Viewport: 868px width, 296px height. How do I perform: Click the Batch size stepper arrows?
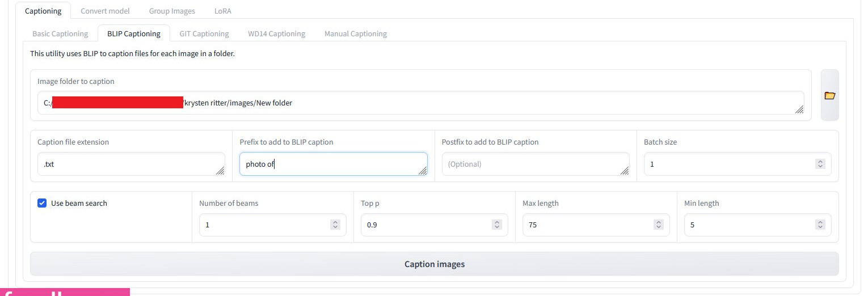pos(820,164)
